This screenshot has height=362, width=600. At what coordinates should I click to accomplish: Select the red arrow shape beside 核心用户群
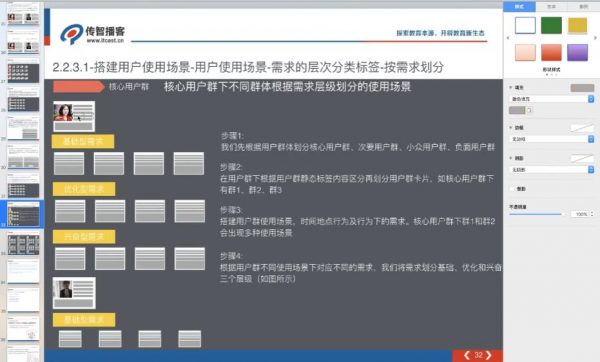point(78,86)
